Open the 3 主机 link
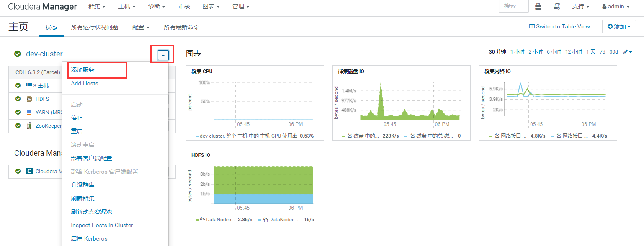 (41, 85)
